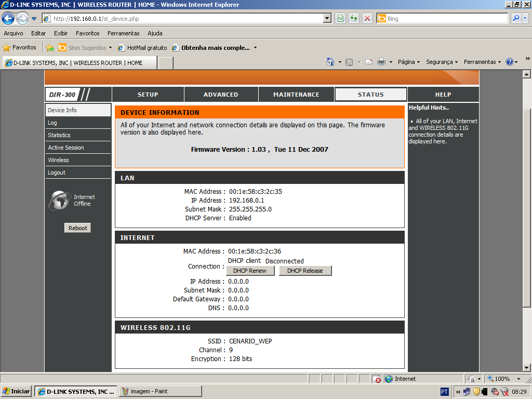Open the Log page in sidebar
This screenshot has width=532, height=399.
point(78,123)
